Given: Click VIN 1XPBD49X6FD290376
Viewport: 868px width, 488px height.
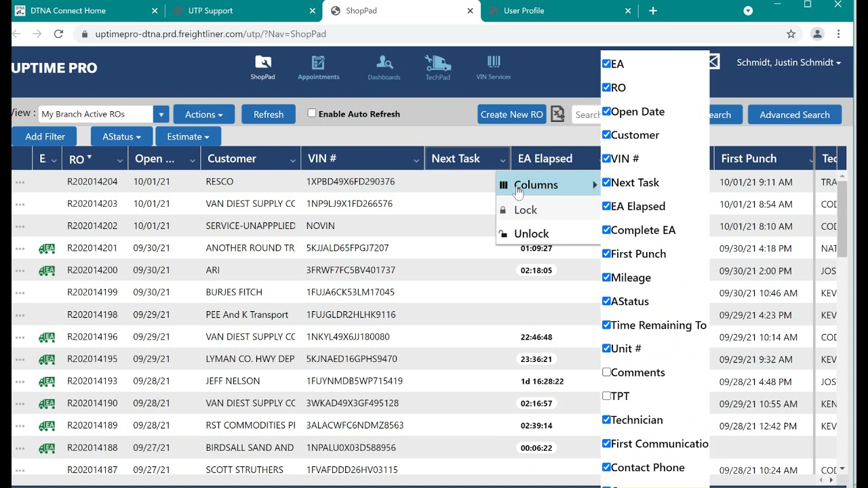Looking at the screenshot, I should 351,182.
